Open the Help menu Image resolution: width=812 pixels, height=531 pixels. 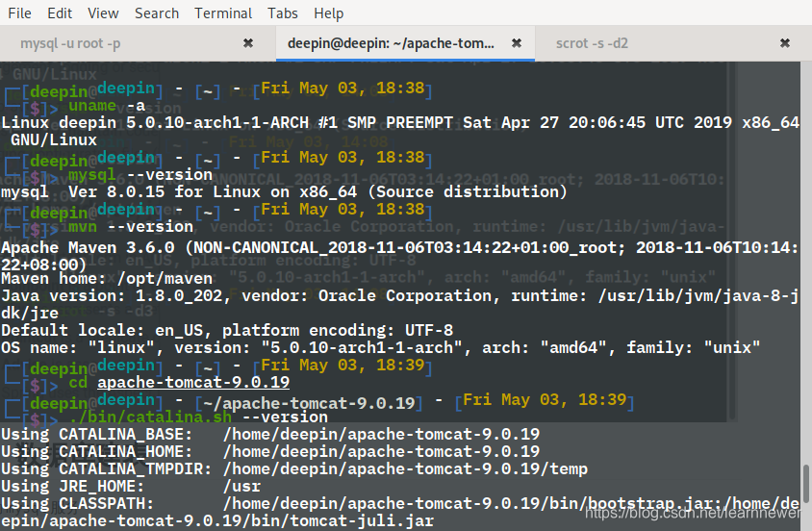point(328,13)
